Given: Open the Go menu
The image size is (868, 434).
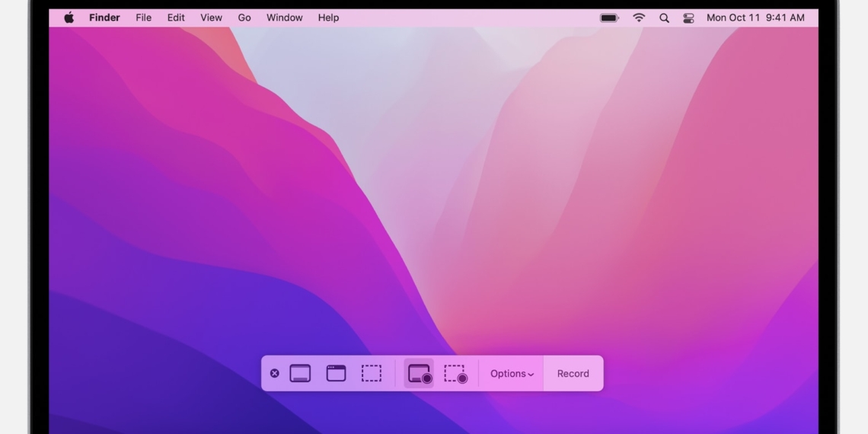Looking at the screenshot, I should (x=244, y=18).
